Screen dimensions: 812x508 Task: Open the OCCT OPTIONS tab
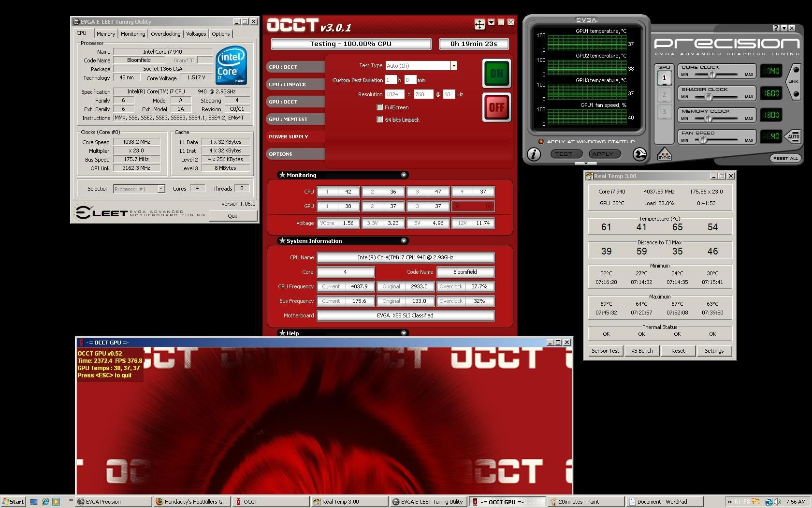pos(295,154)
